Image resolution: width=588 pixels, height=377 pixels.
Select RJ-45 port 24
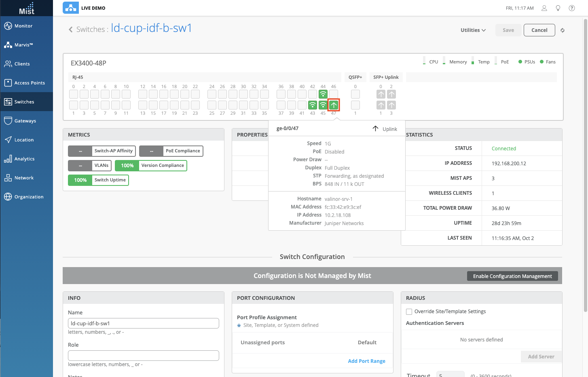point(212,94)
